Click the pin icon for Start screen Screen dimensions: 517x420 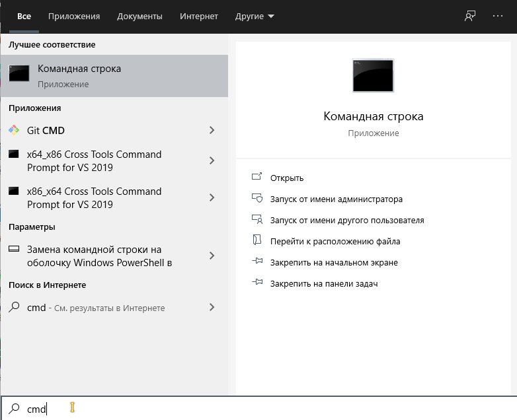point(257,262)
